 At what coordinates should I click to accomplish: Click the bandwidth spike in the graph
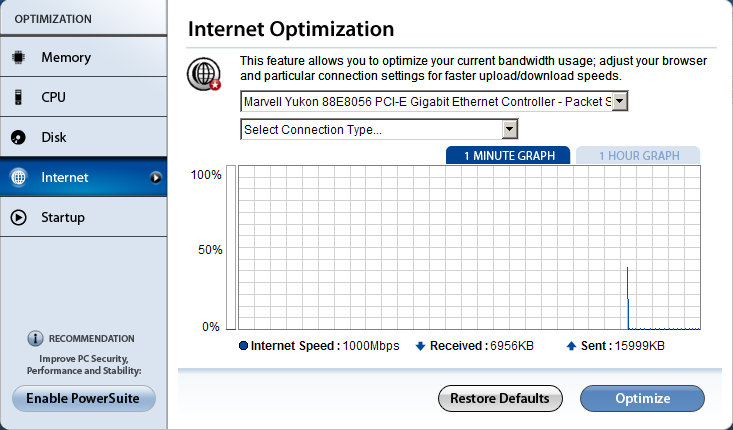coord(627,300)
